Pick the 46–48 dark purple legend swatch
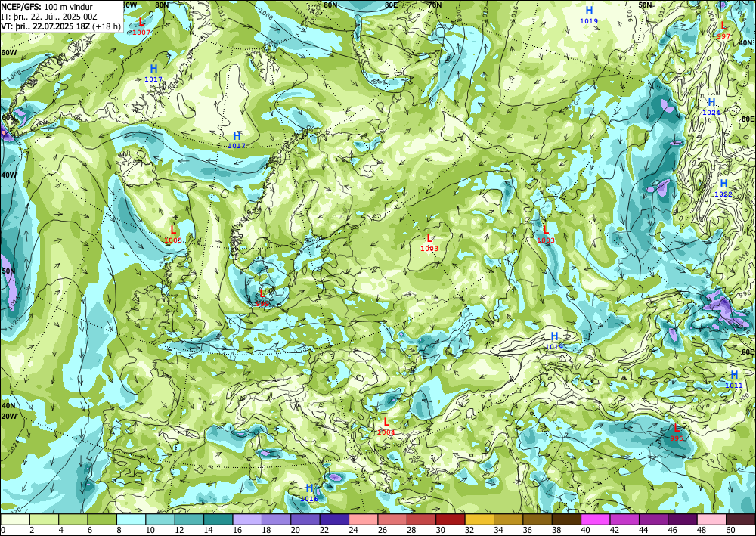 (x=683, y=519)
